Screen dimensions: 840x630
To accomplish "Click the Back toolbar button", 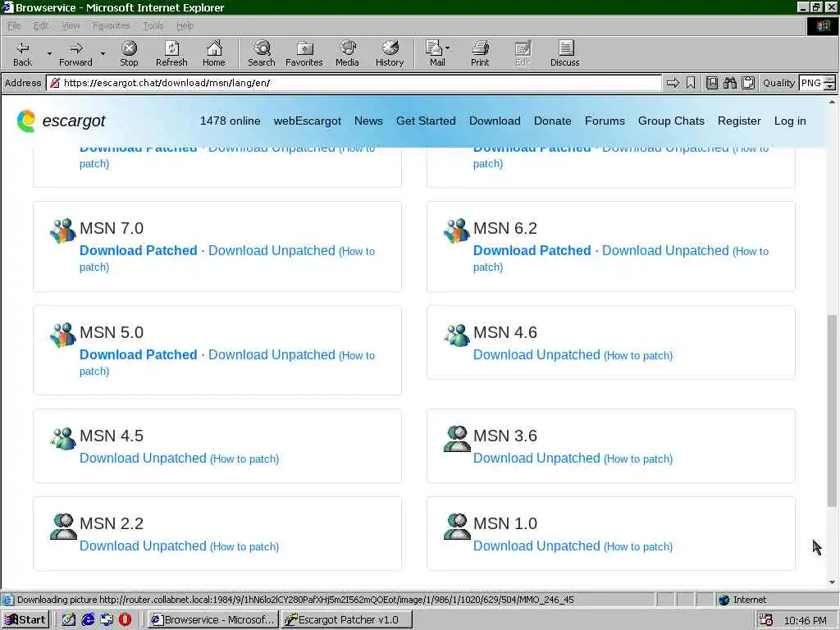I will point(22,53).
